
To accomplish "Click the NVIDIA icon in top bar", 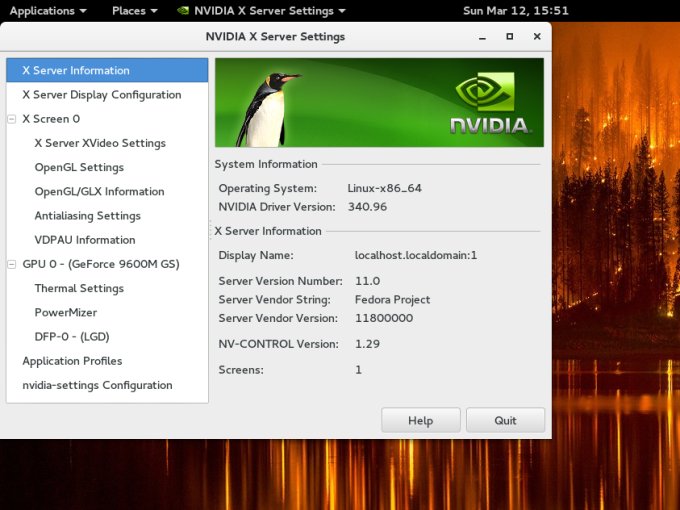I will click(x=183, y=11).
